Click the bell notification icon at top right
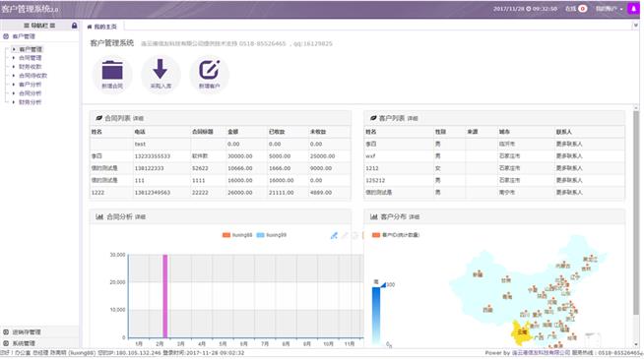The width and height of the screenshot is (644, 359). [633, 9]
